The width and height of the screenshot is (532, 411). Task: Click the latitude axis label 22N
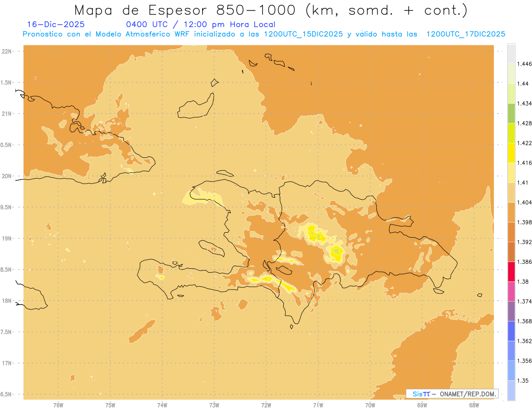pos(7,51)
